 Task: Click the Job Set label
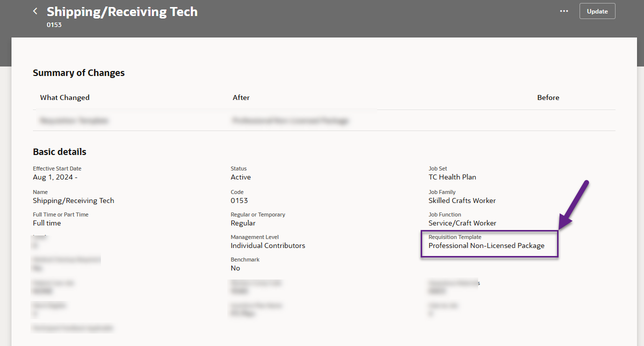tap(438, 168)
